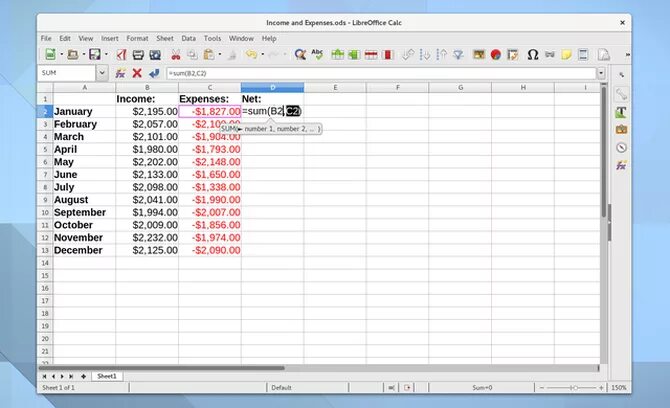Open the dropdown arrow beside New icon

(61, 54)
